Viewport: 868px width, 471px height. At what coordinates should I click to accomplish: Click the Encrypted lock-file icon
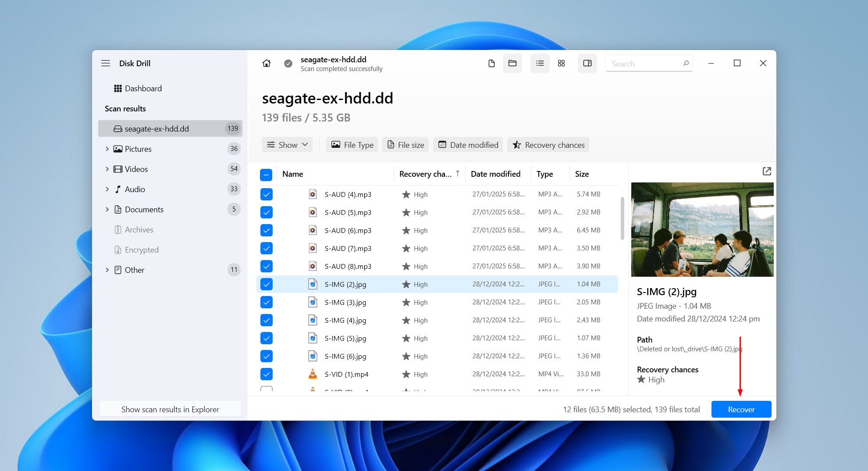tap(118, 250)
